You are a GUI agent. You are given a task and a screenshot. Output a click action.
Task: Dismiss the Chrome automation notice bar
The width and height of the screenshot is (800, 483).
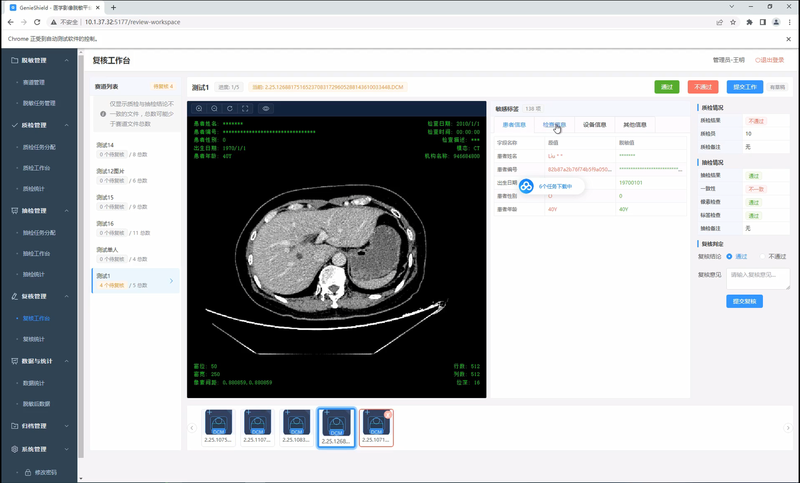tap(788, 39)
